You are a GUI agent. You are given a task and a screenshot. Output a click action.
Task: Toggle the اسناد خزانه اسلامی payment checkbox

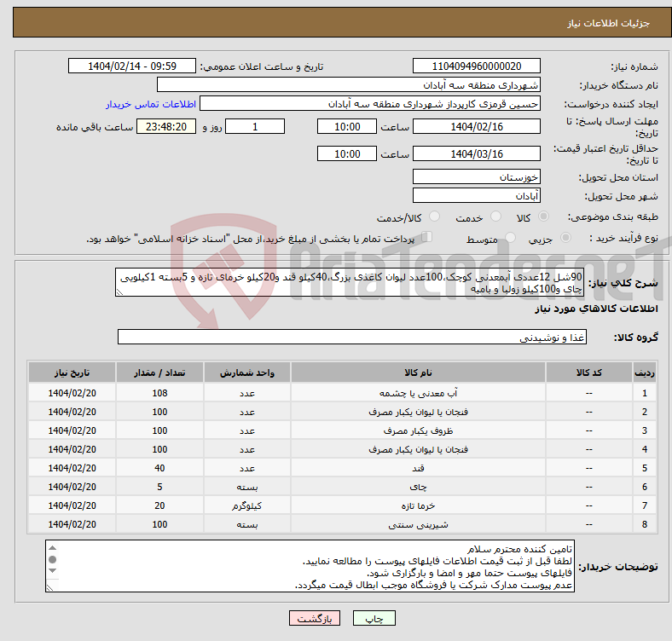point(427,236)
